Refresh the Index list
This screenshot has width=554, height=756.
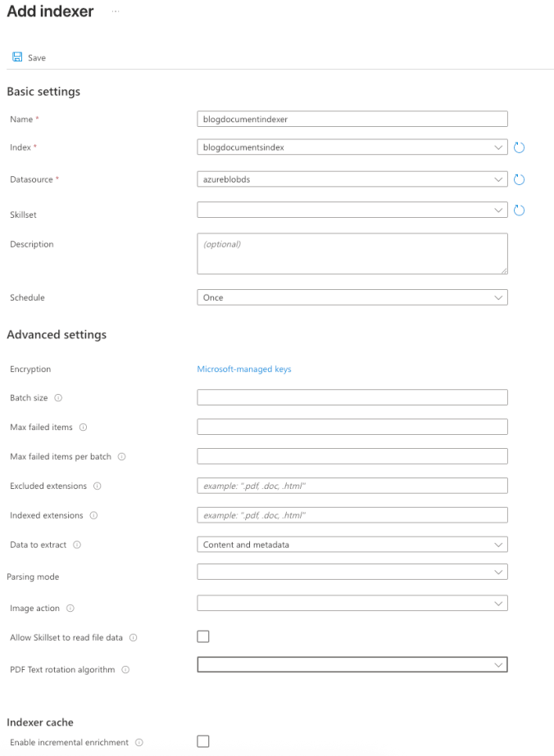click(x=519, y=147)
